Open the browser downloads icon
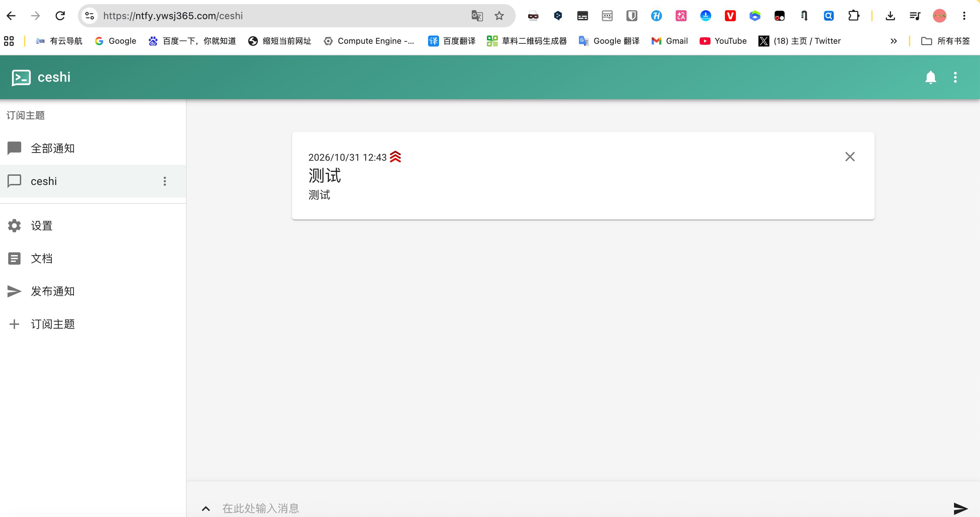Screen dimensions: 980x517 pos(890,16)
